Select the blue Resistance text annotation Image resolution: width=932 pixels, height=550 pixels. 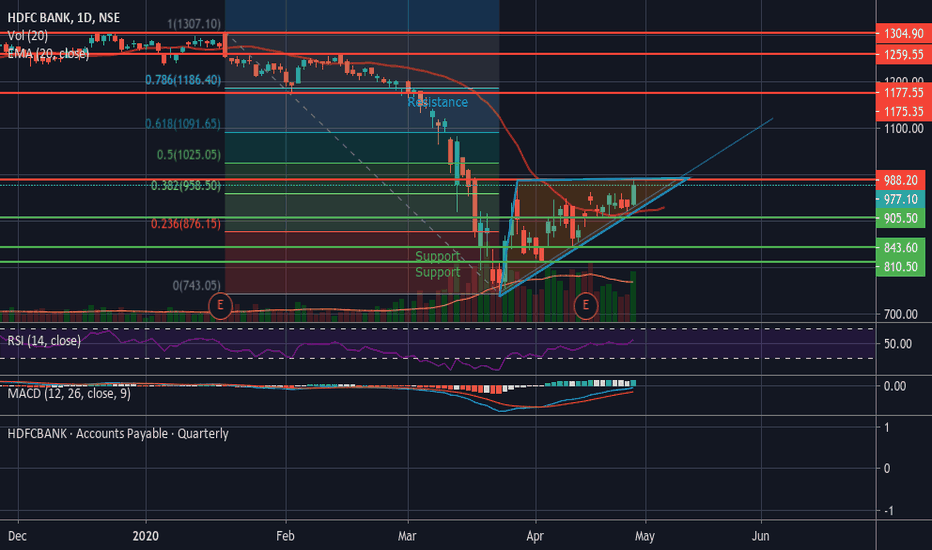[437, 102]
